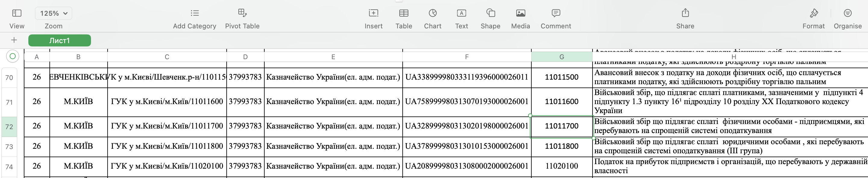Screen dimensions: 868x178
Task: Select the highlighted row 72 header
Action: [9, 127]
